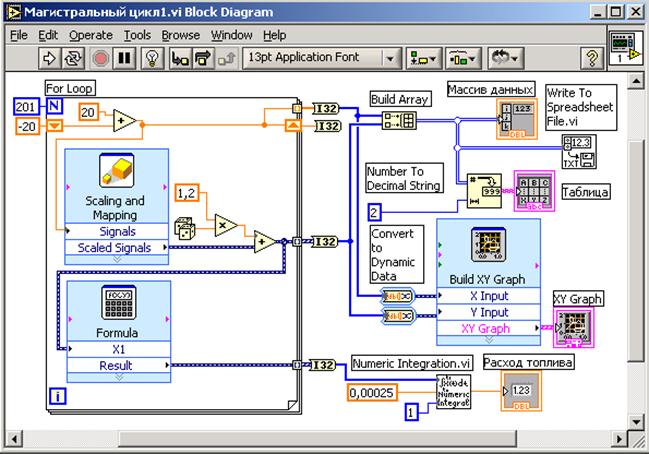Screen dimensions: 649x454
Task: Open the Align Objects dropdown
Action: coord(423,58)
